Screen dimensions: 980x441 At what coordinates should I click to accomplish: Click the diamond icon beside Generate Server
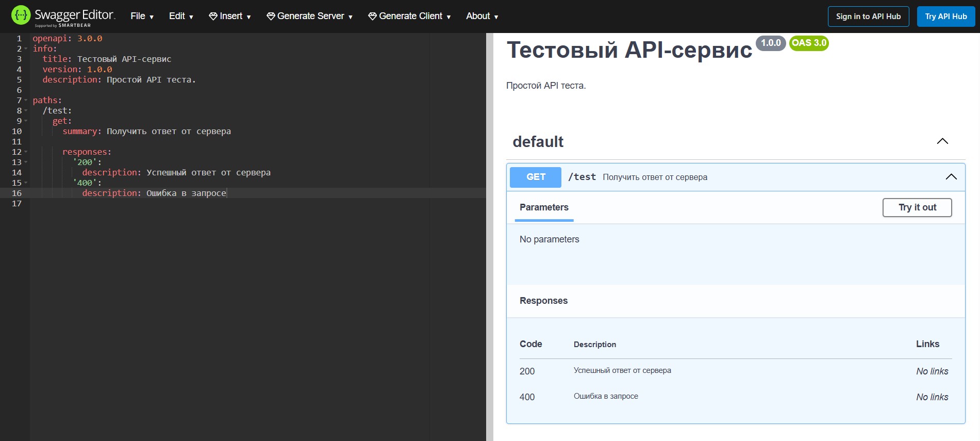271,17
